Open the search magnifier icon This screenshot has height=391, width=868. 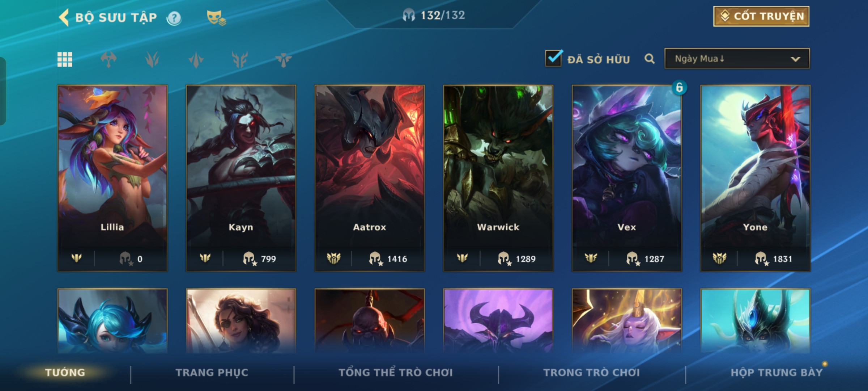coord(650,59)
